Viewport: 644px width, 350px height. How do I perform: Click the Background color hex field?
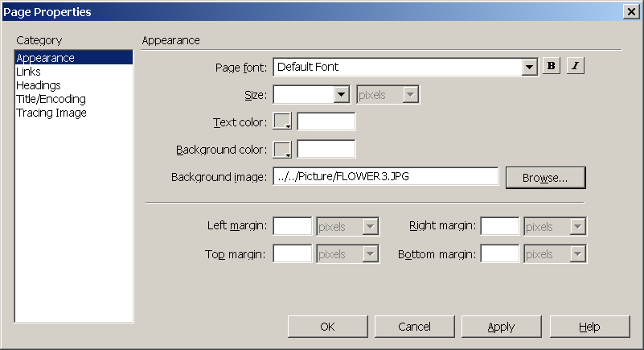tap(326, 149)
